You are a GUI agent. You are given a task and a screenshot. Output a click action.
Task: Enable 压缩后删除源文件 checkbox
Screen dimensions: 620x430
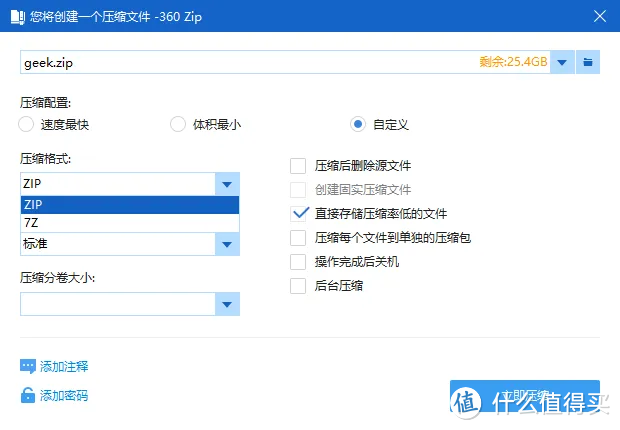(x=298, y=166)
